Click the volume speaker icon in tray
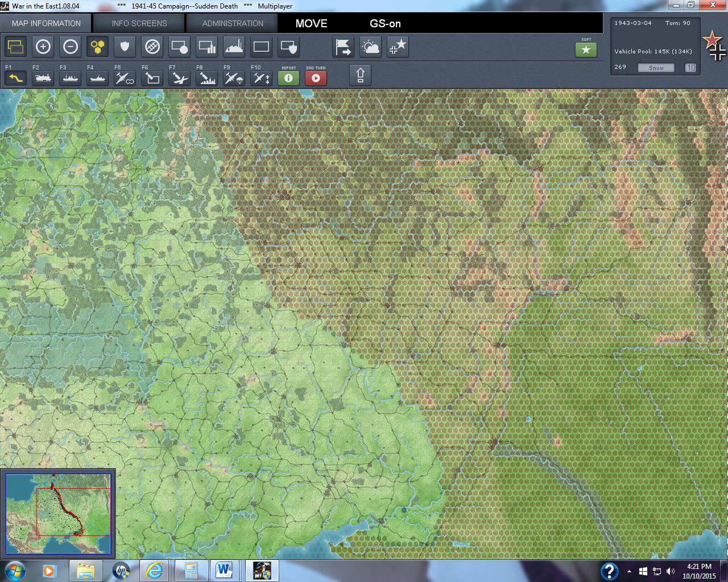 tap(671, 571)
